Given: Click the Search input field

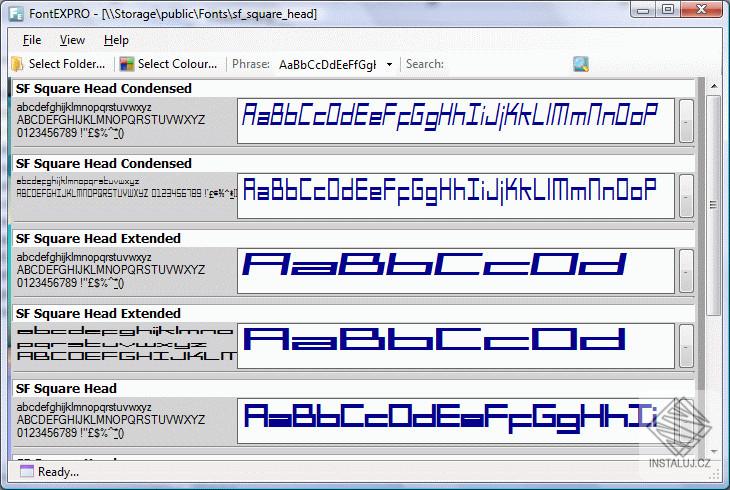Looking at the screenshot, I should 507,64.
